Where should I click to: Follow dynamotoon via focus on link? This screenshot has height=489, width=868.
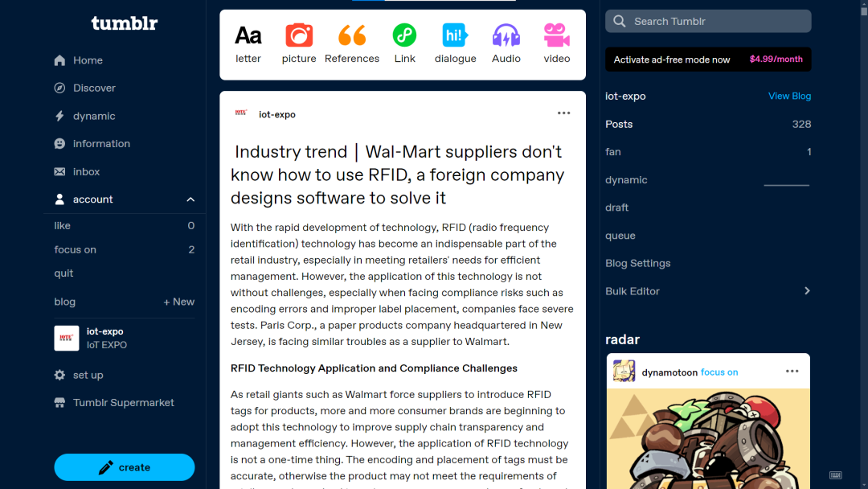tap(719, 372)
